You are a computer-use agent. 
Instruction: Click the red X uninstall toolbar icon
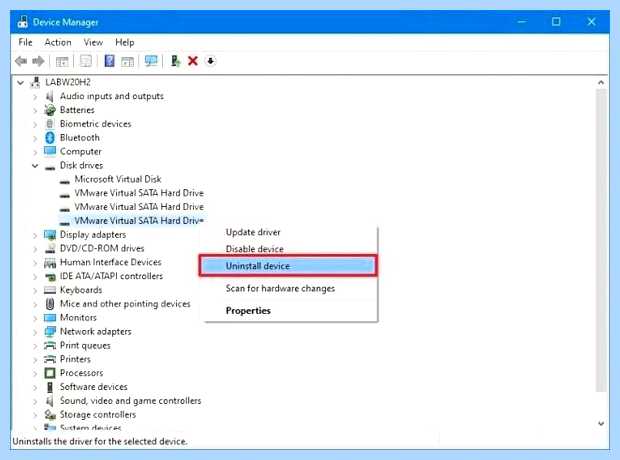[193, 61]
